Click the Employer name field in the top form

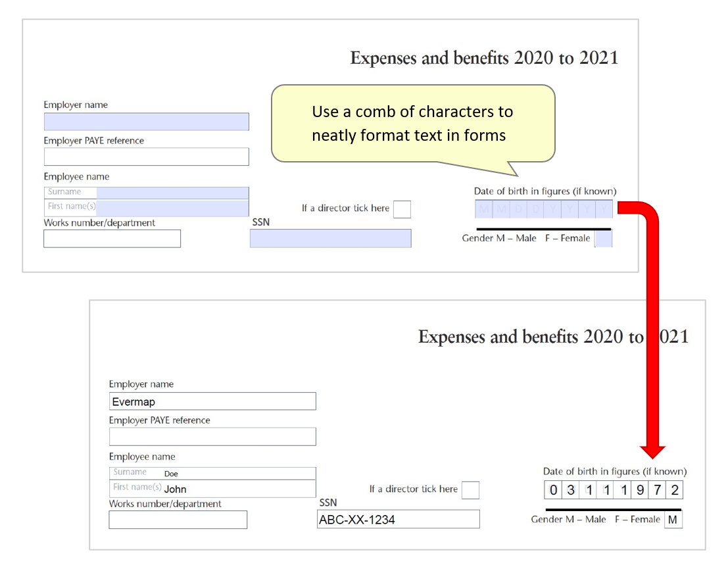[146, 122]
